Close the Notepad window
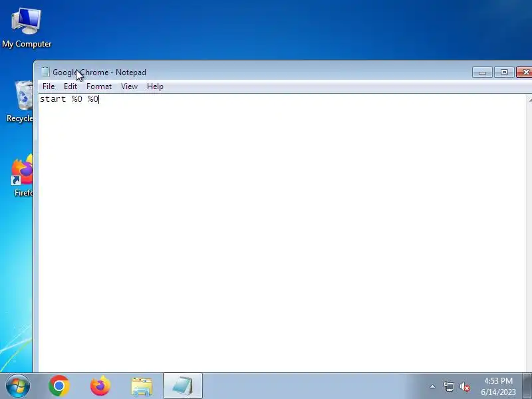Viewport: 532px width, 399px height. coord(525,72)
